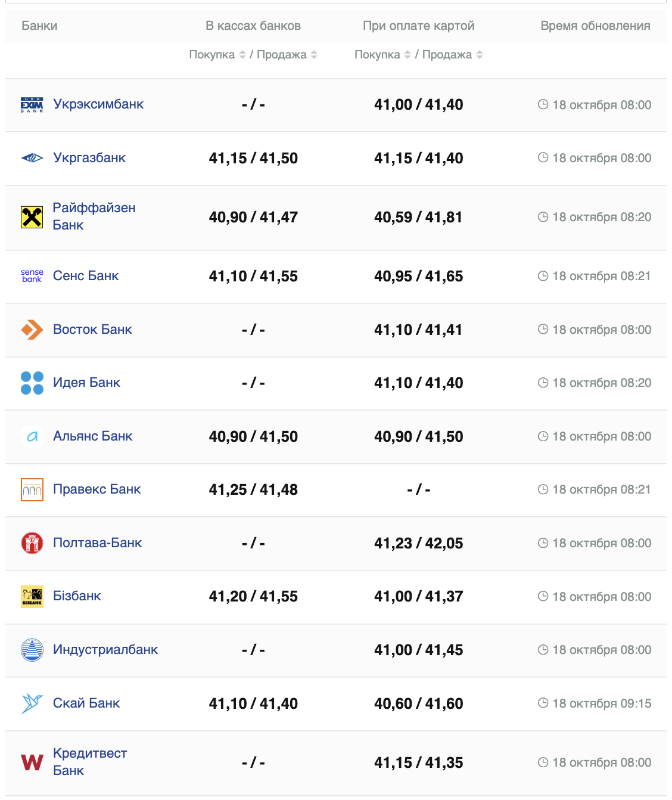Open the Альянс Банк link
The image size is (672, 800).
coord(92,436)
